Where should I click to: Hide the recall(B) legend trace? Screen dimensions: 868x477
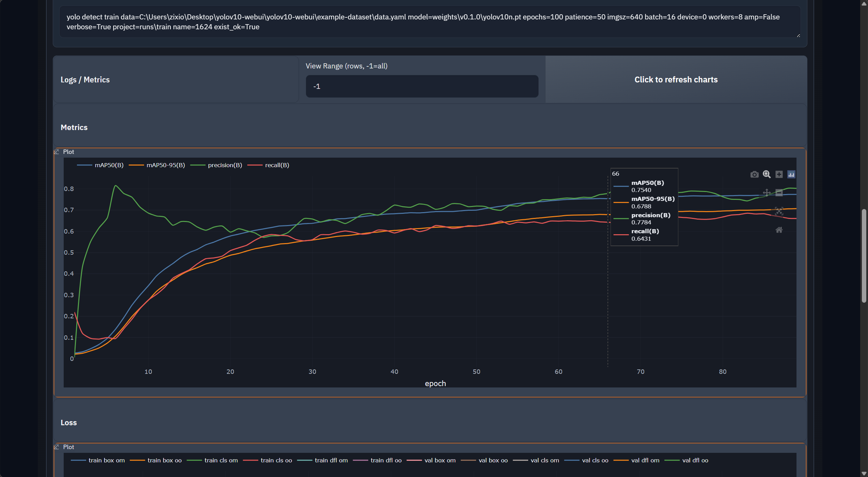[277, 165]
